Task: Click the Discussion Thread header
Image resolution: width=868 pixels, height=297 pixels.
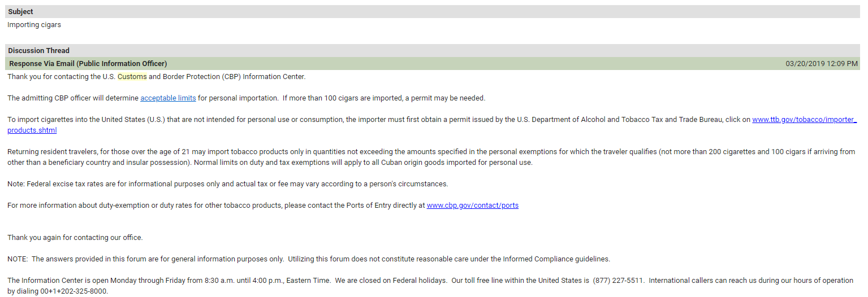Action: coord(433,51)
